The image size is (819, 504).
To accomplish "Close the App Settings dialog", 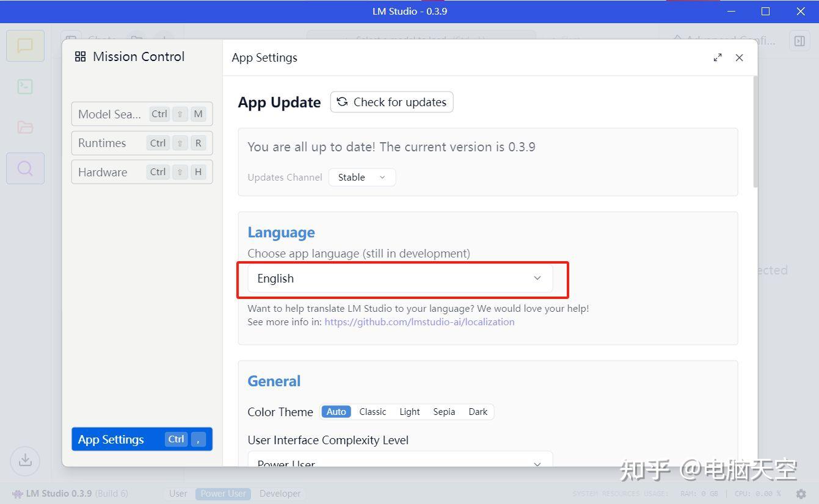I will tap(739, 57).
